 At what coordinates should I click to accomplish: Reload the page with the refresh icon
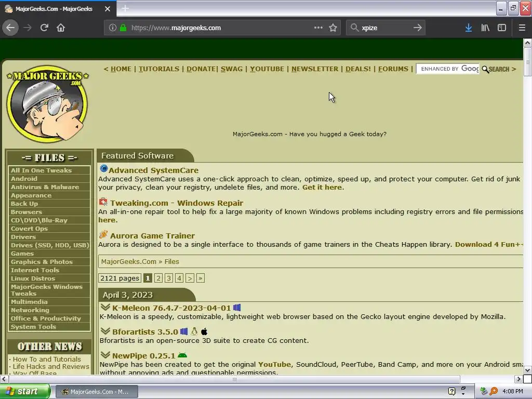click(x=44, y=28)
